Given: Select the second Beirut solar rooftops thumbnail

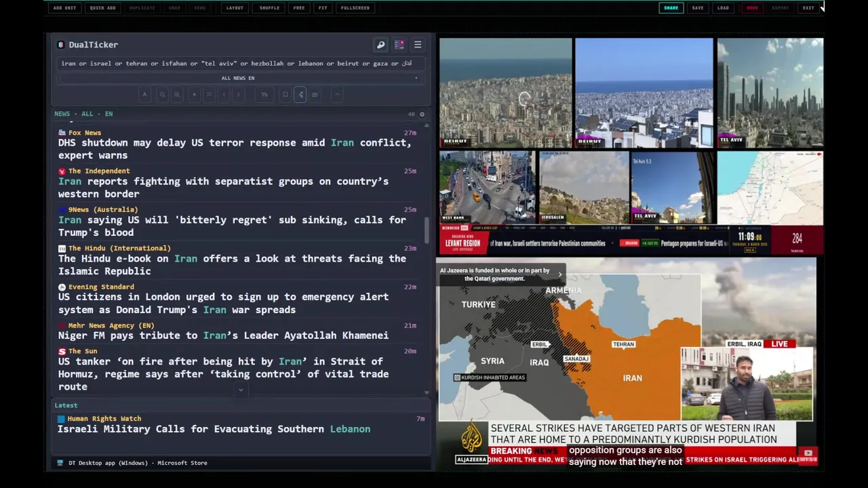Looking at the screenshot, I should coord(644,93).
